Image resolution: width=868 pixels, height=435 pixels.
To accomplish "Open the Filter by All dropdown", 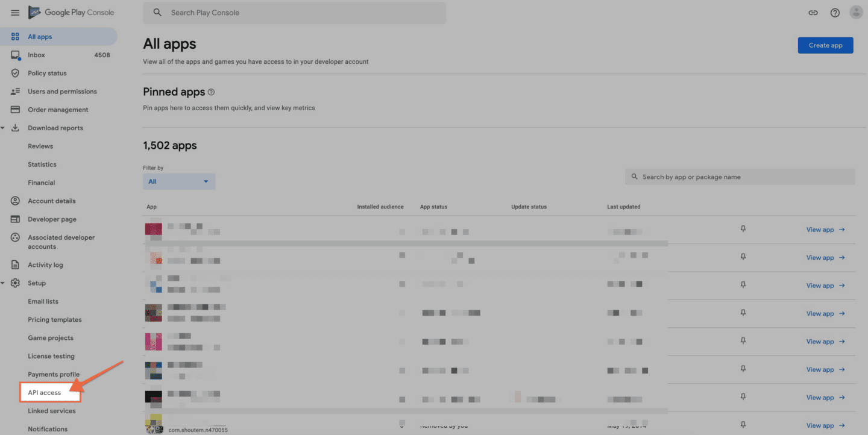I will [179, 181].
